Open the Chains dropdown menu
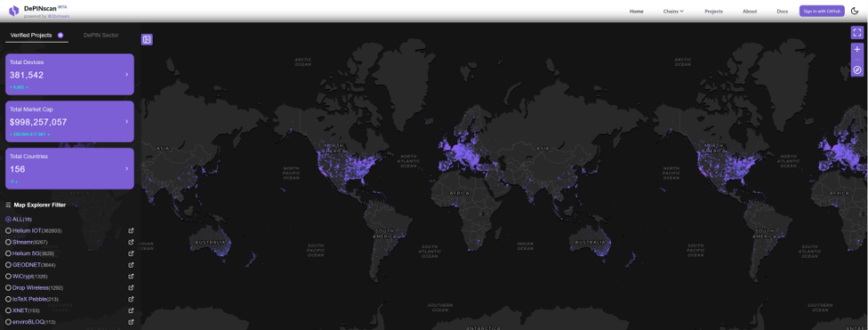 [x=673, y=11]
